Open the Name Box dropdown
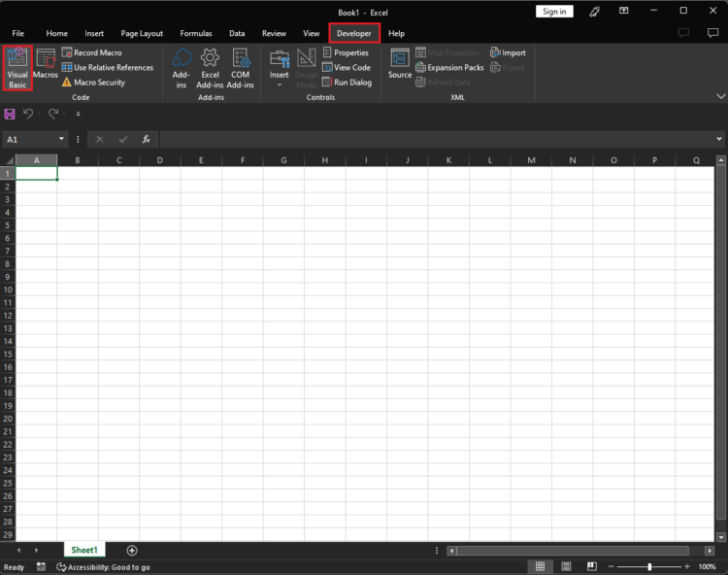 coord(61,139)
